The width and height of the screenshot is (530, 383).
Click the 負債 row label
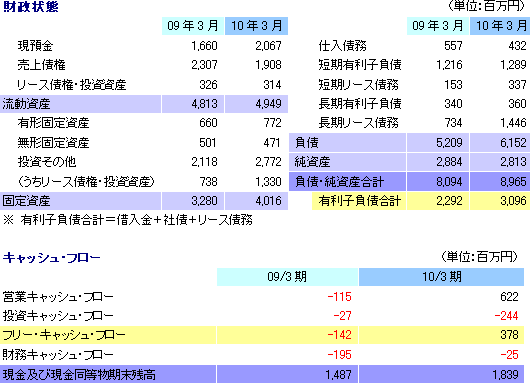click(307, 142)
